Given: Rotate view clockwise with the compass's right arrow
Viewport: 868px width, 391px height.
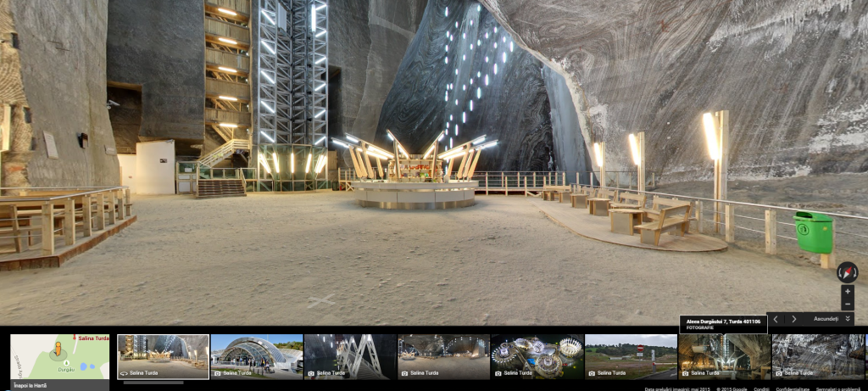Looking at the screenshot, I should (x=855, y=272).
